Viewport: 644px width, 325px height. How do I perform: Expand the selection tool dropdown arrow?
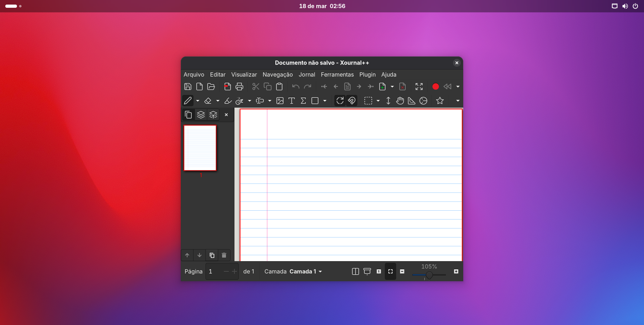pos(378,101)
